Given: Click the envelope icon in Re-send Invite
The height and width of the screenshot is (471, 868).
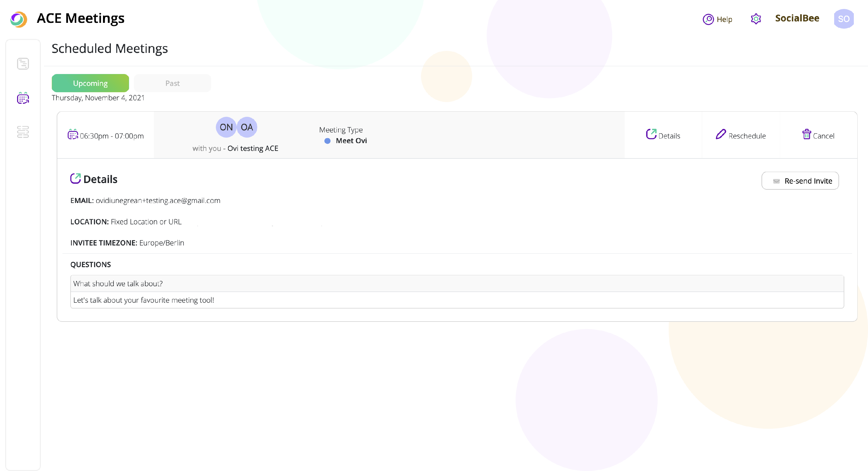Looking at the screenshot, I should (x=776, y=181).
